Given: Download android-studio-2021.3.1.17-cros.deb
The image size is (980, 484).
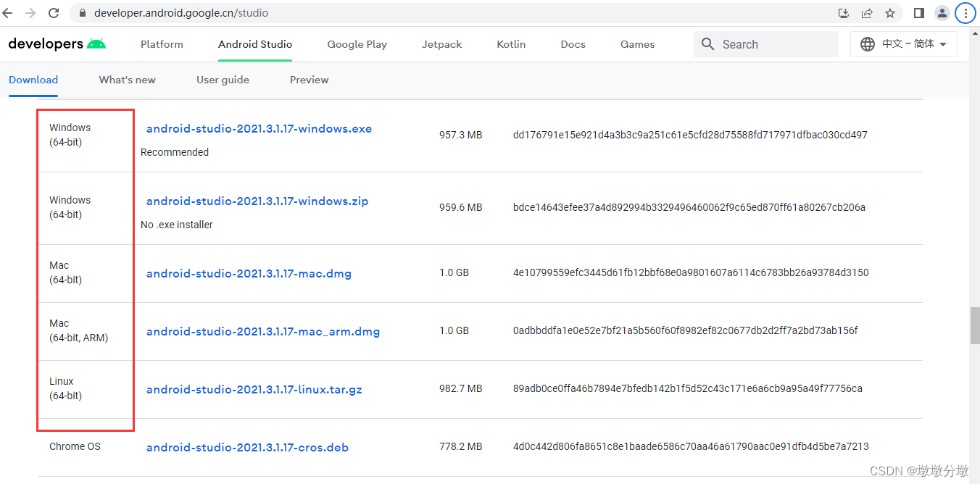Looking at the screenshot, I should (x=247, y=448).
